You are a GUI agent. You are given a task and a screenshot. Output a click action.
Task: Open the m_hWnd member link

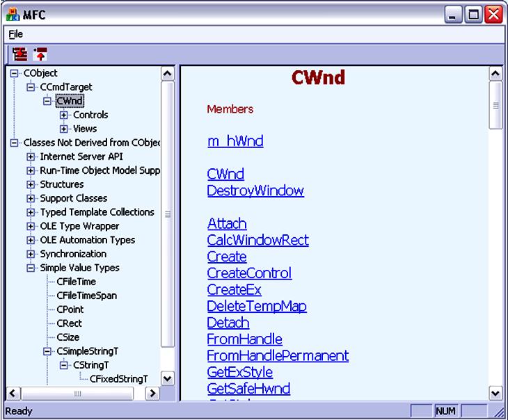click(x=235, y=142)
